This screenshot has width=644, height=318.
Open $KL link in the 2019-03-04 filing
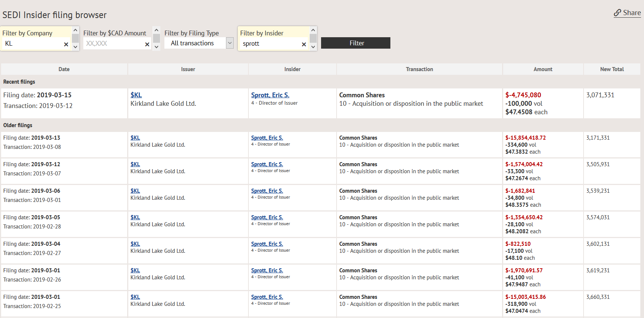point(135,244)
